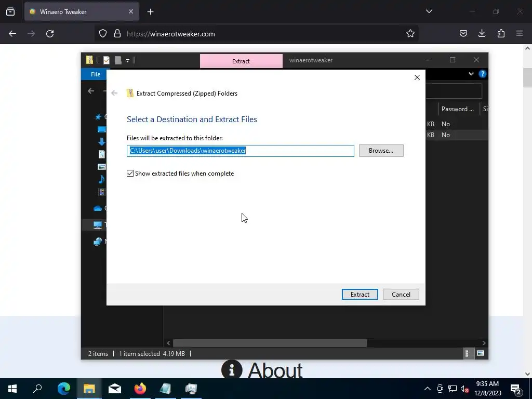Open the Windows Start menu
The image size is (532, 399).
[x=12, y=389]
